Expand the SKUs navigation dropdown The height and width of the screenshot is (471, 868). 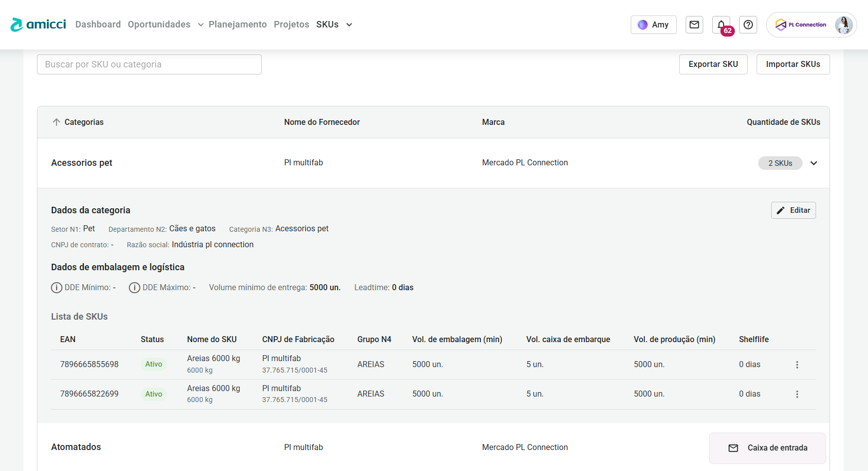point(349,25)
